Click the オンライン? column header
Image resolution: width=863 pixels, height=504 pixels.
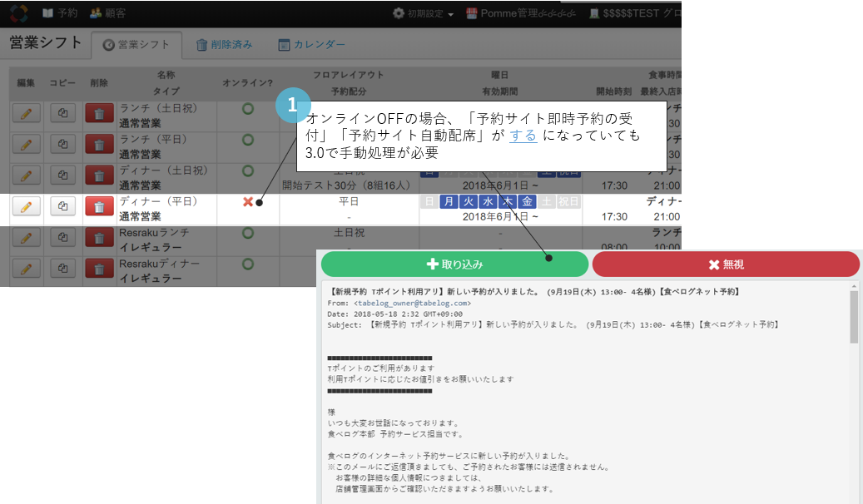pyautogui.click(x=248, y=83)
